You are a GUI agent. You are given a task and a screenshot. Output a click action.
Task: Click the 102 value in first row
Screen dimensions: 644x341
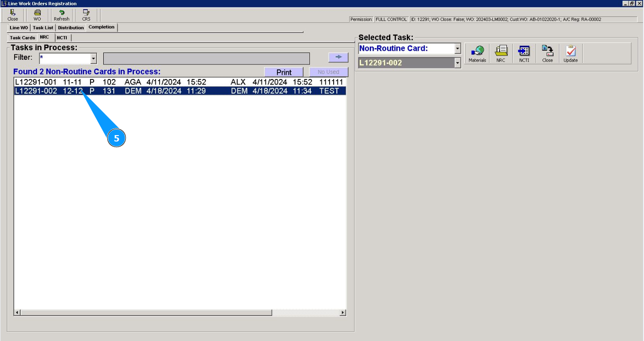[x=109, y=82]
